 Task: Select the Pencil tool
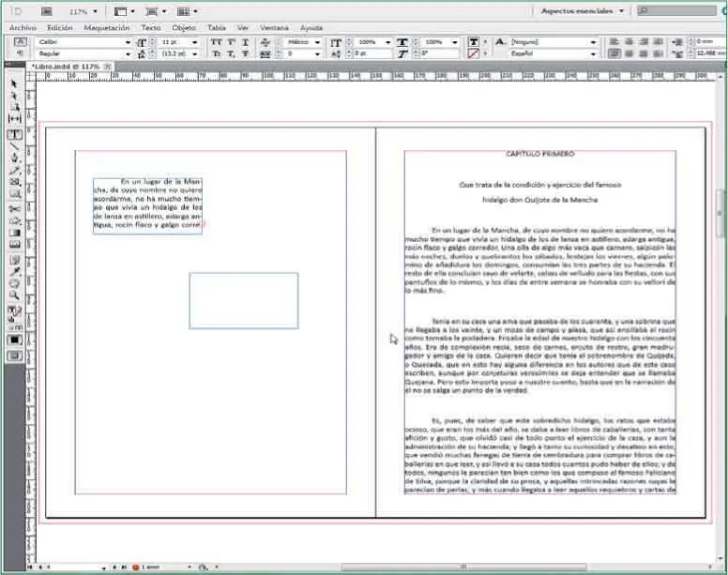pyautogui.click(x=14, y=170)
